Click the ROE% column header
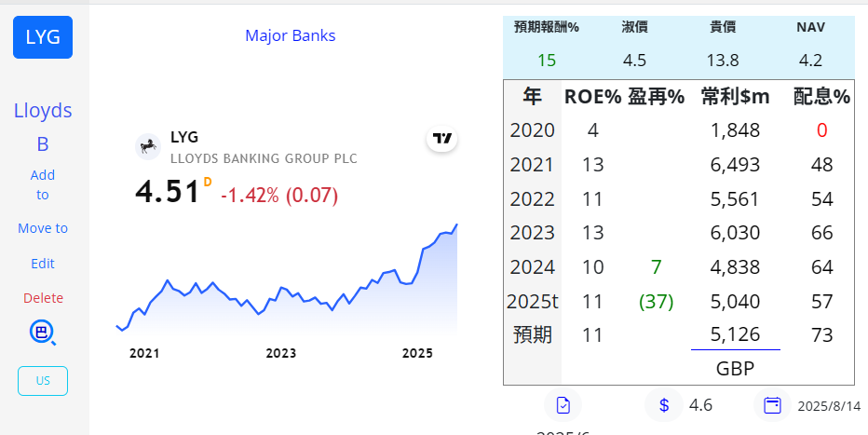The image size is (868, 435). coord(593,97)
